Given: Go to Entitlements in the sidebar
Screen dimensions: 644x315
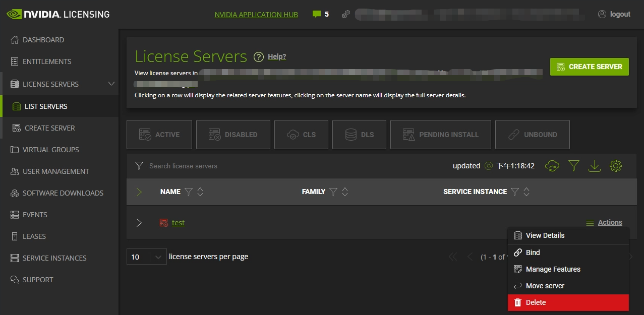Looking at the screenshot, I should pos(47,61).
